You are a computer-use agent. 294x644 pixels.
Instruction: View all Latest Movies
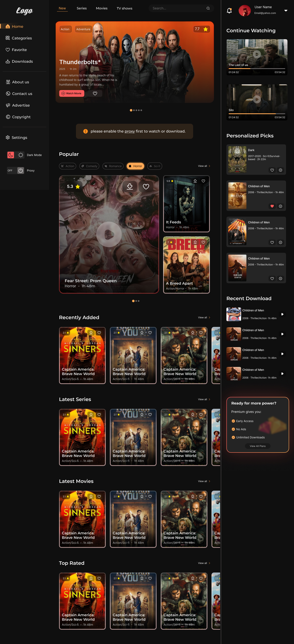point(204,481)
